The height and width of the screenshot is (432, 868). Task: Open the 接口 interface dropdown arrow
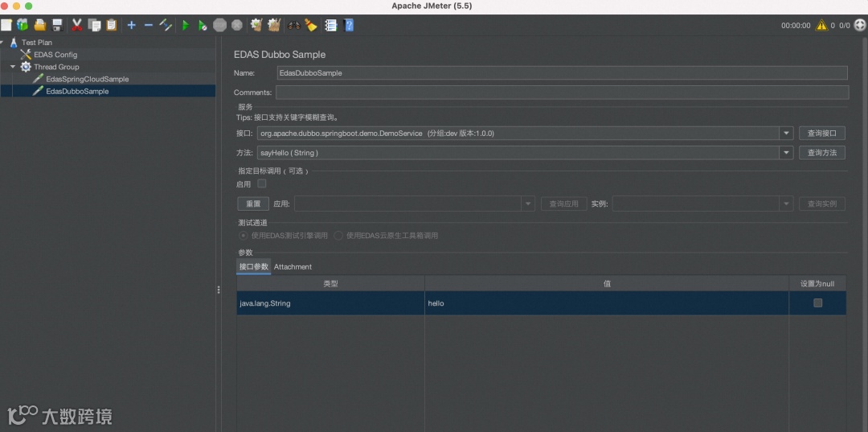(786, 134)
